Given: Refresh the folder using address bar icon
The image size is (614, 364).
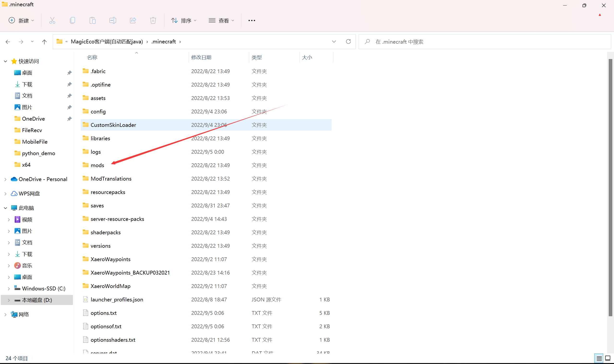Looking at the screenshot, I should 348,41.
